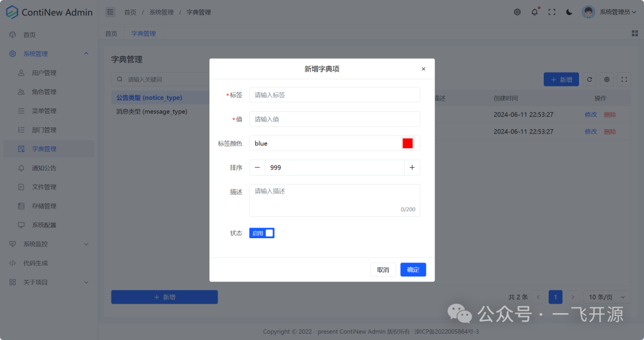Click 系统管理 in the breadcrumb

(x=162, y=13)
